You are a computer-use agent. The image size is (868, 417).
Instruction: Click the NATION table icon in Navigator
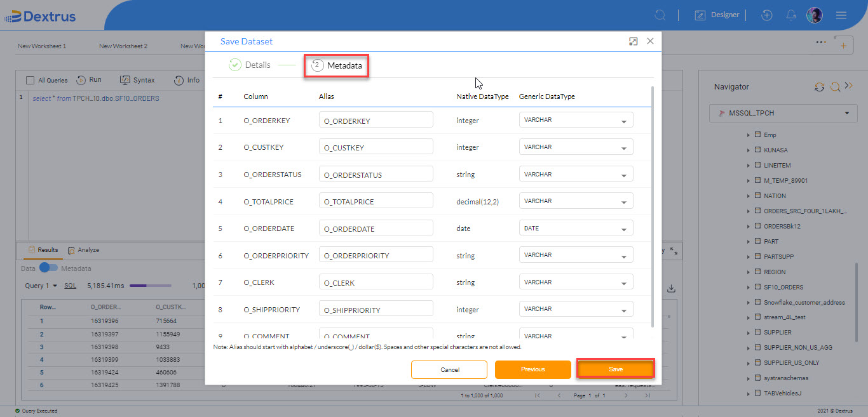pos(757,195)
